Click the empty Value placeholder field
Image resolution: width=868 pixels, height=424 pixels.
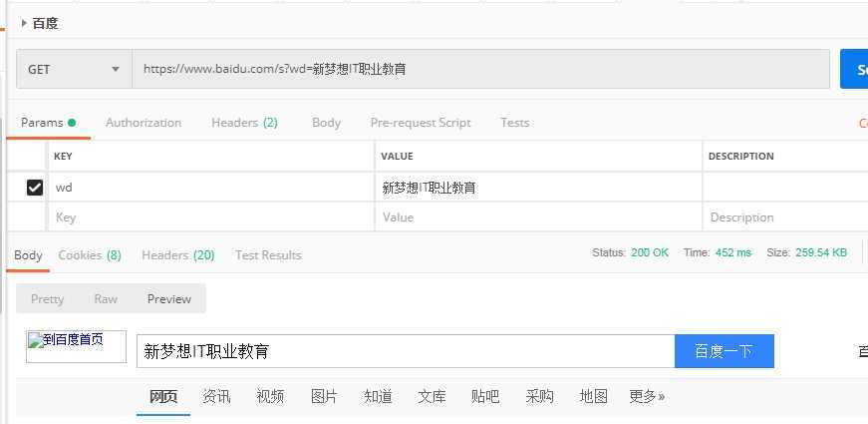pyautogui.click(x=538, y=217)
